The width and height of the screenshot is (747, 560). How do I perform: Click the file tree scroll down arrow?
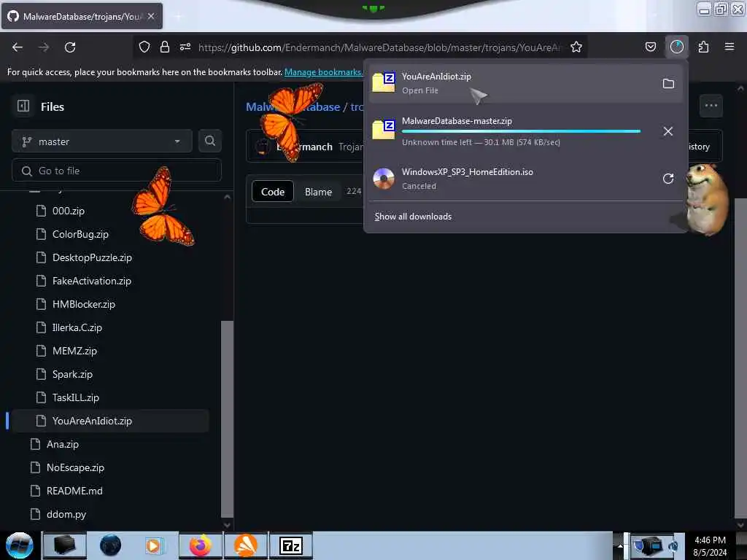(x=228, y=525)
